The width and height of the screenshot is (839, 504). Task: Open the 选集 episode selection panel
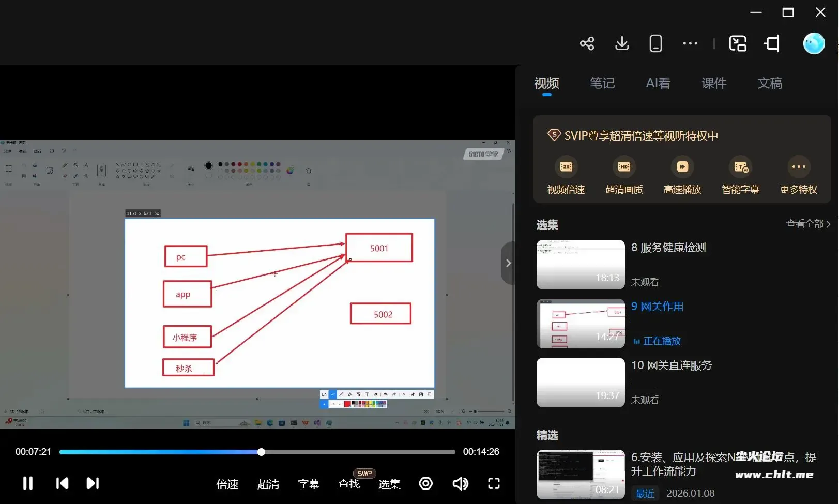coord(389,484)
